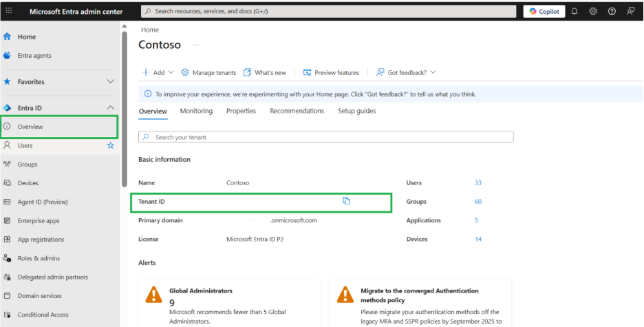The image size is (644, 327).
Task: Click the Favorites star icon in sidebar
Action: (x=7, y=82)
